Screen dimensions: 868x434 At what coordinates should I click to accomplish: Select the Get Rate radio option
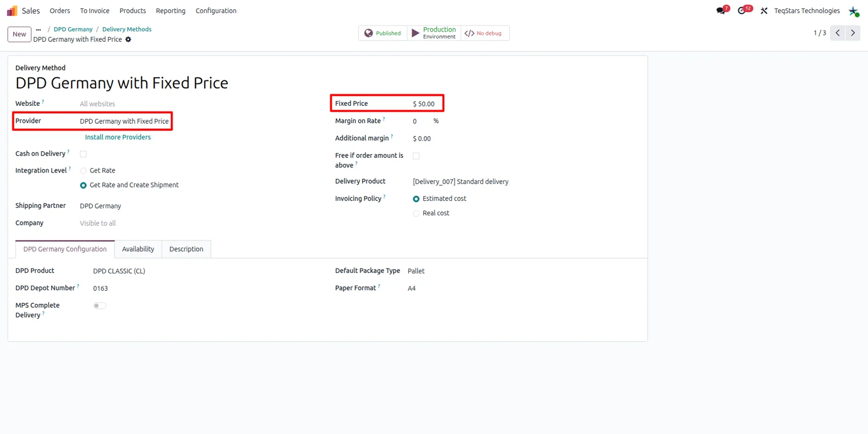[x=84, y=171]
